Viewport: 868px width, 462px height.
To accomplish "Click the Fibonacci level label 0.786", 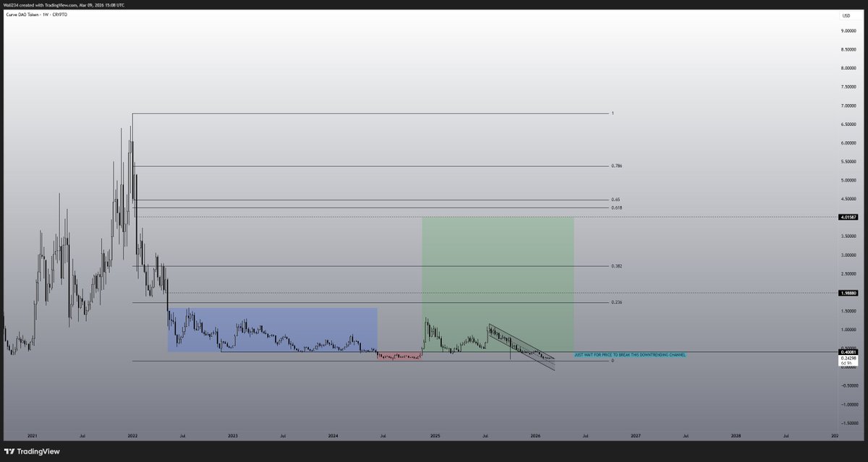I will tap(616, 166).
